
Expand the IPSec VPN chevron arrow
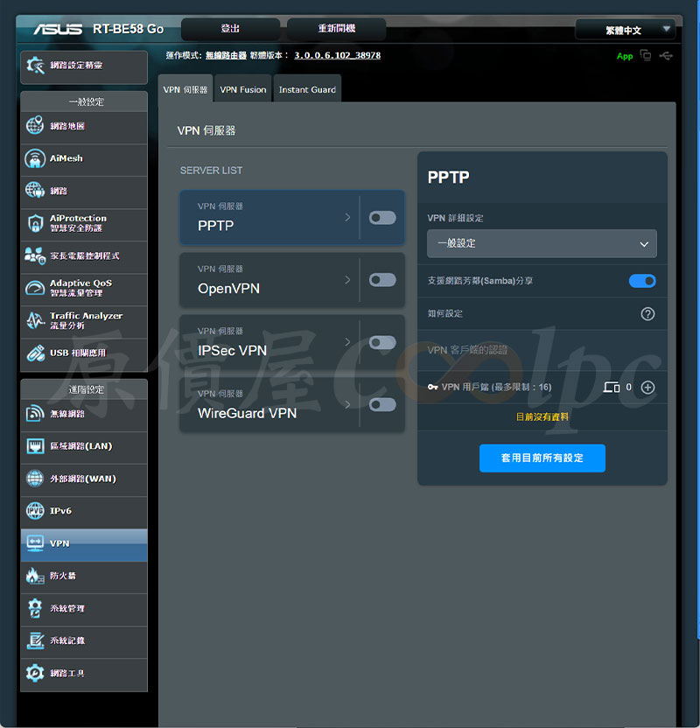click(347, 342)
